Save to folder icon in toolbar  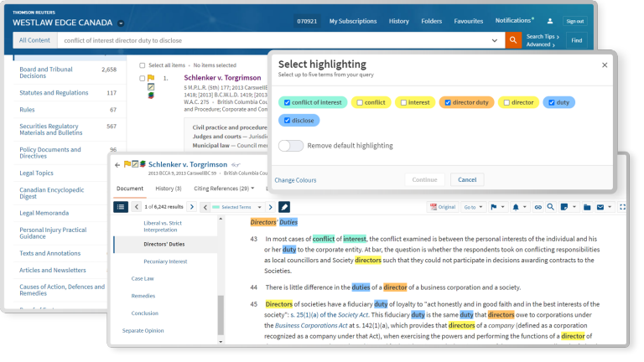pyautogui.click(x=587, y=207)
